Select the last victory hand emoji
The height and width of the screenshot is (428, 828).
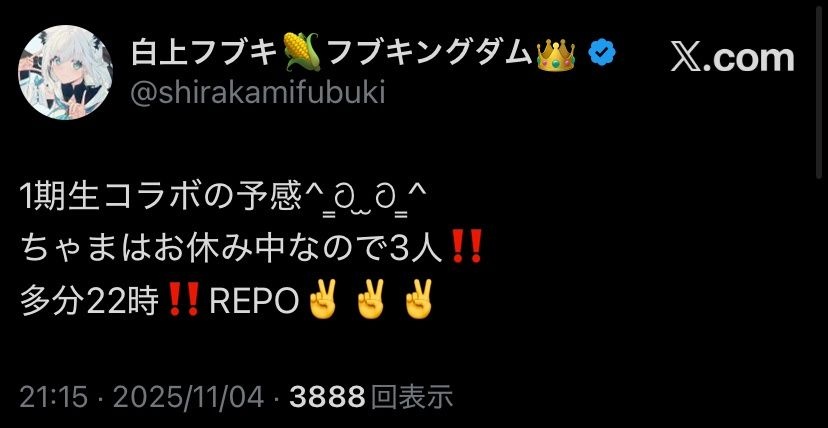(418, 298)
